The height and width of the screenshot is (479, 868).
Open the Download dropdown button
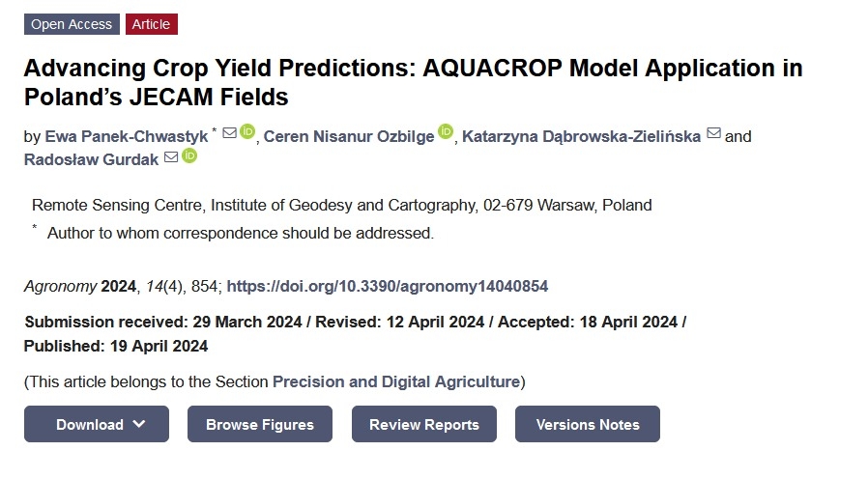97,424
